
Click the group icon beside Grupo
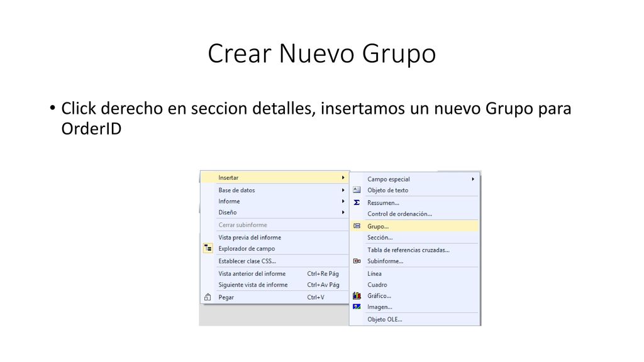click(x=357, y=226)
